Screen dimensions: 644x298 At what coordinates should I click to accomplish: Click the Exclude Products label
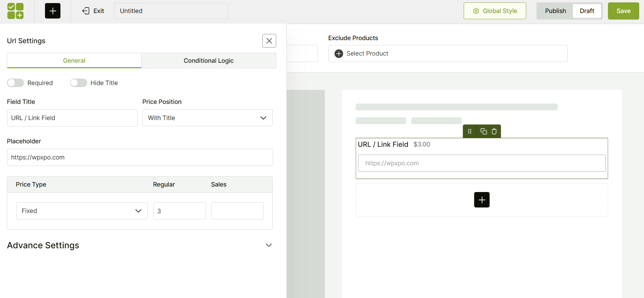(353, 38)
